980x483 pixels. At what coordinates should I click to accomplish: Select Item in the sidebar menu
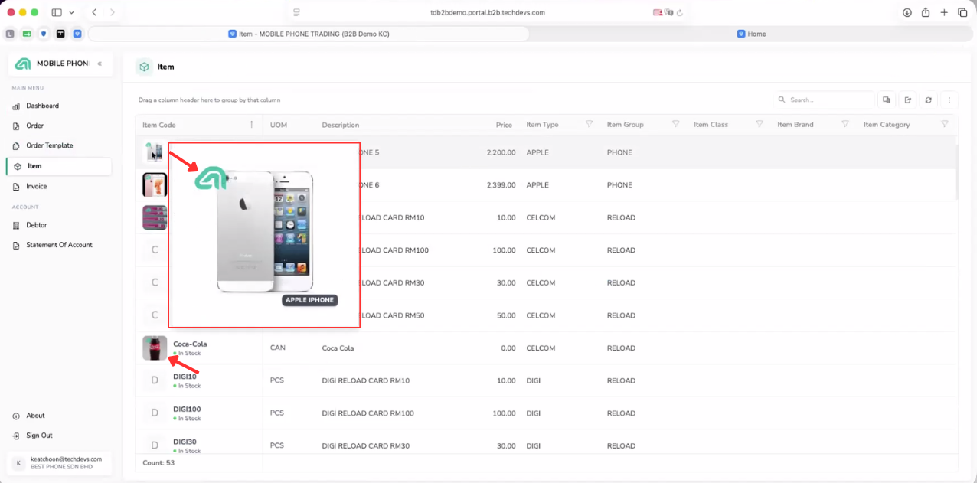[x=60, y=166]
